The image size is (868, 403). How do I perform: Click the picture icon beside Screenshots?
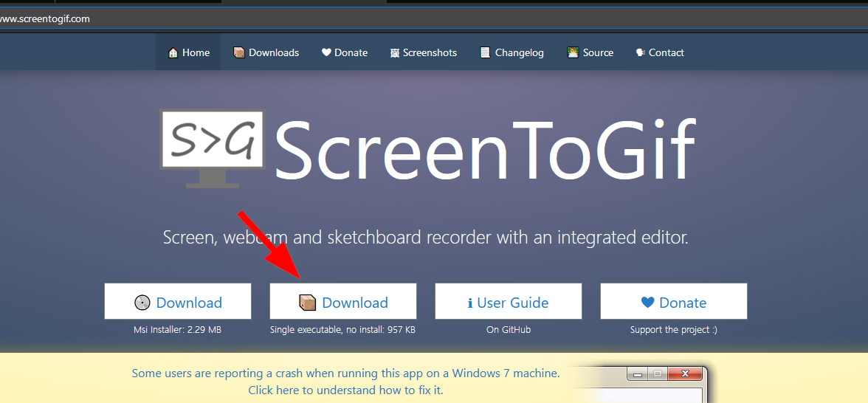point(395,53)
